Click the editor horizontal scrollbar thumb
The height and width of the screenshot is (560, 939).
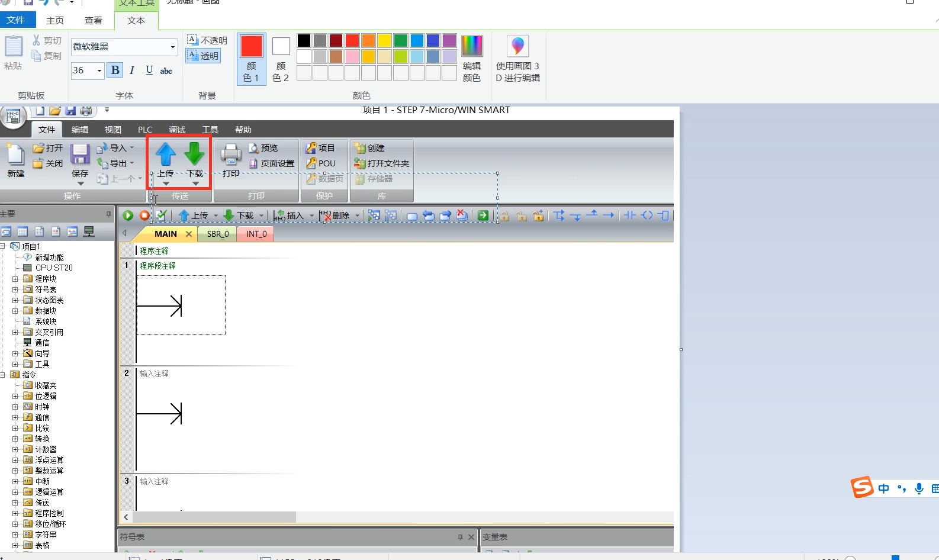pyautogui.click(x=214, y=517)
